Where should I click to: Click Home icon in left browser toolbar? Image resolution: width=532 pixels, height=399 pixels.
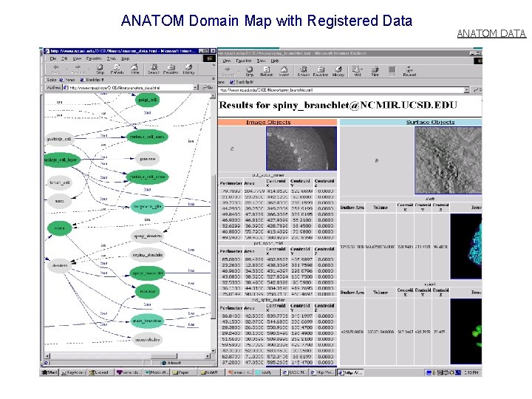pos(135,69)
